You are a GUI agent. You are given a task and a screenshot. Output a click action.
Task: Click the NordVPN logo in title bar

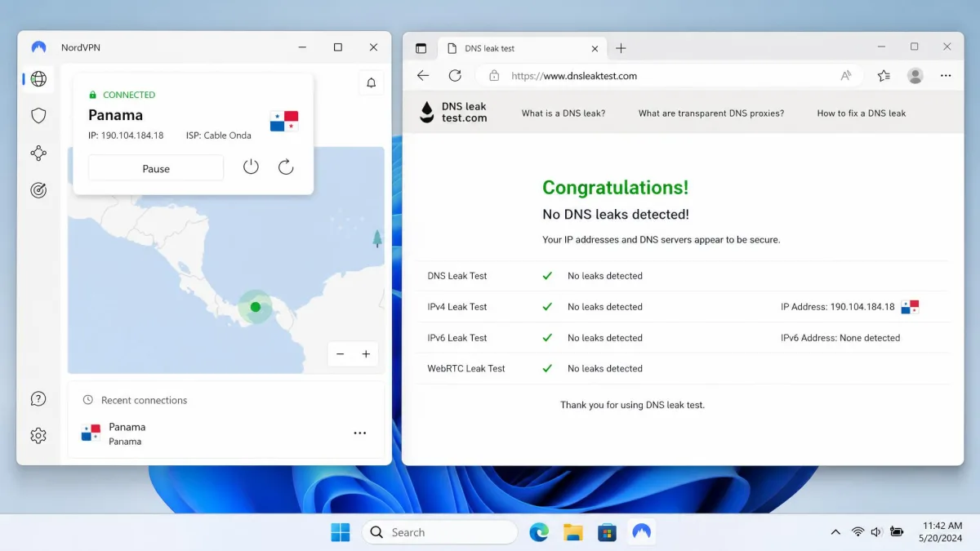[38, 47]
